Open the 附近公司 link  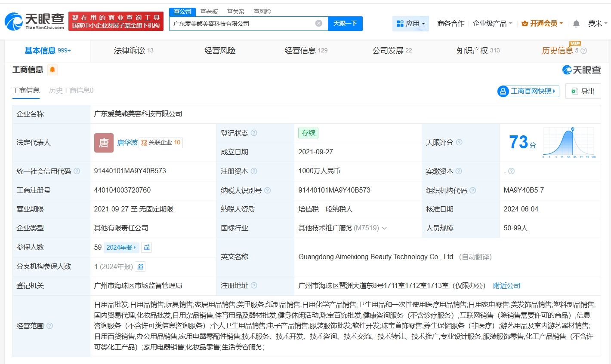pyautogui.click(x=506, y=285)
